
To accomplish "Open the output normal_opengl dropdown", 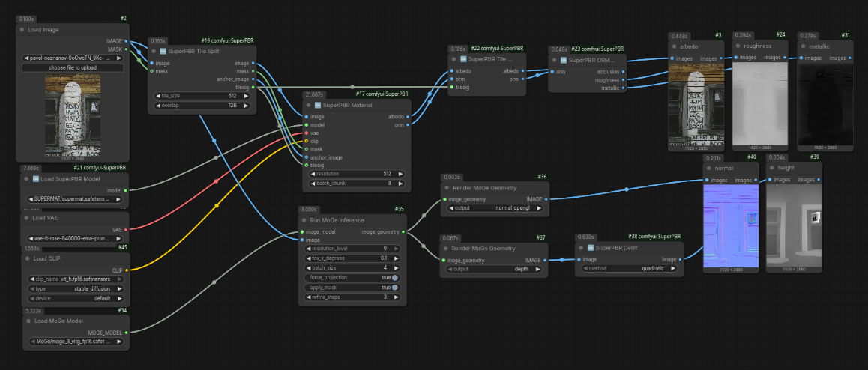I will (x=494, y=208).
